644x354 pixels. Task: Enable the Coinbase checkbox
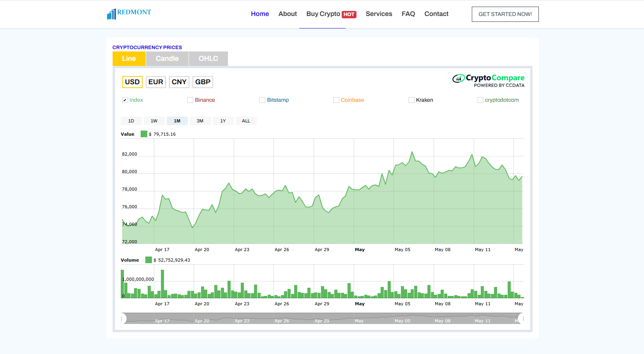(336, 100)
